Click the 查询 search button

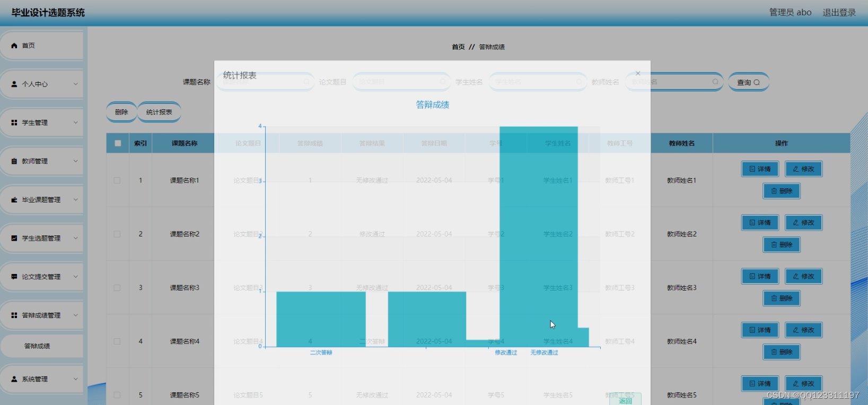point(748,82)
